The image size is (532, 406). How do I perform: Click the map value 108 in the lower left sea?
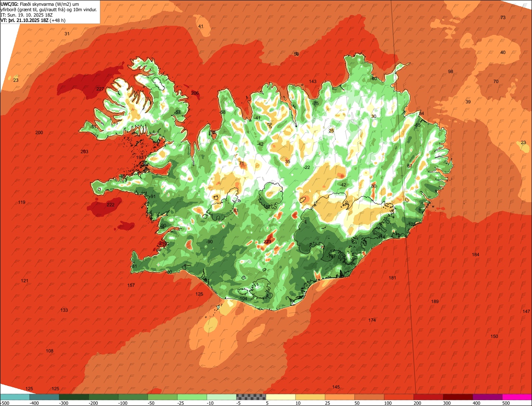49,351
